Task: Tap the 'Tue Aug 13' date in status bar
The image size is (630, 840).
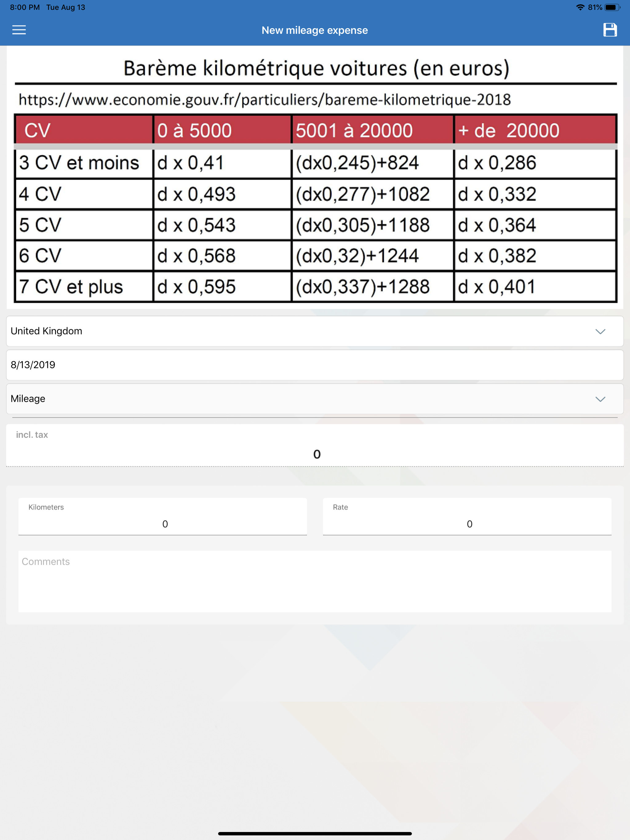Action: 66,7
